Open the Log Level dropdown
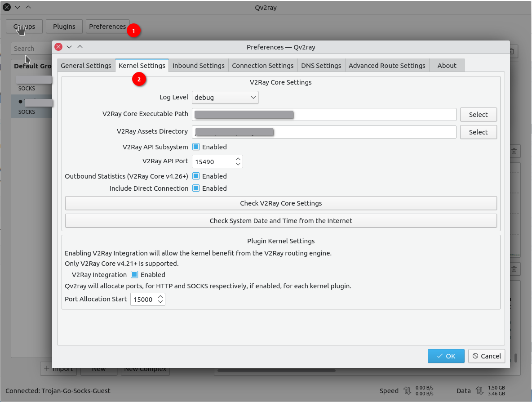This screenshot has width=532, height=403. (225, 97)
